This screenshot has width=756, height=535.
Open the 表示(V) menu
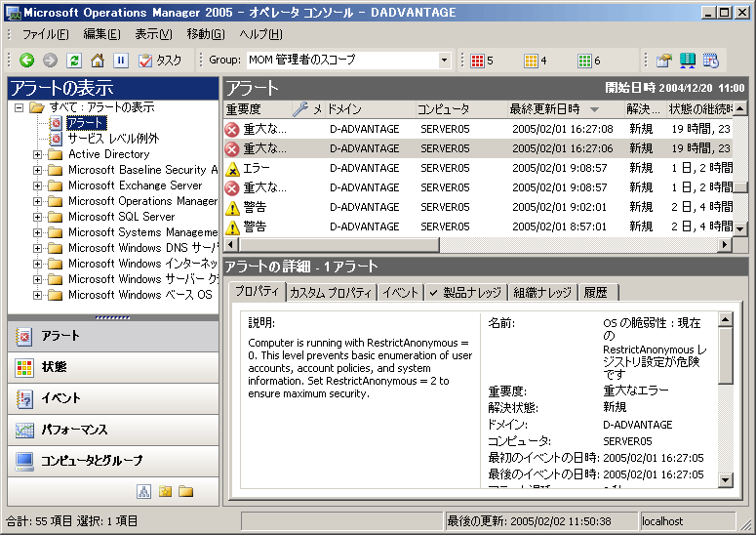tap(153, 34)
